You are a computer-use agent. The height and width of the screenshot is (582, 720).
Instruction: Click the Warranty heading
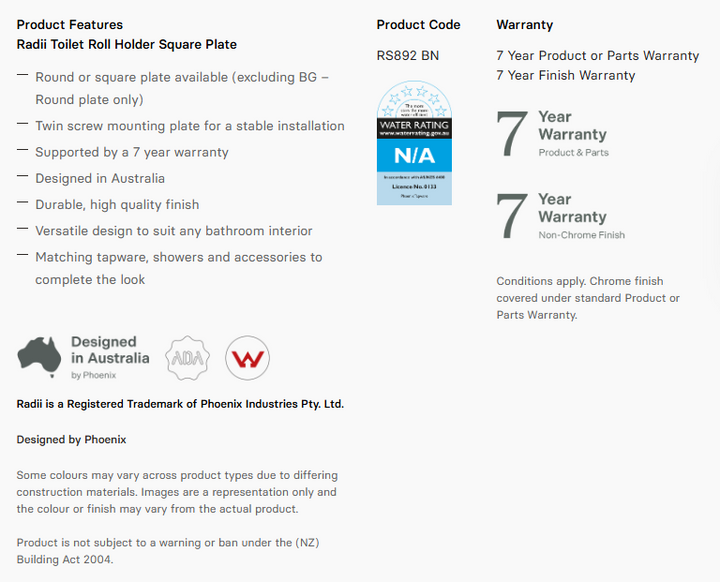click(x=524, y=24)
